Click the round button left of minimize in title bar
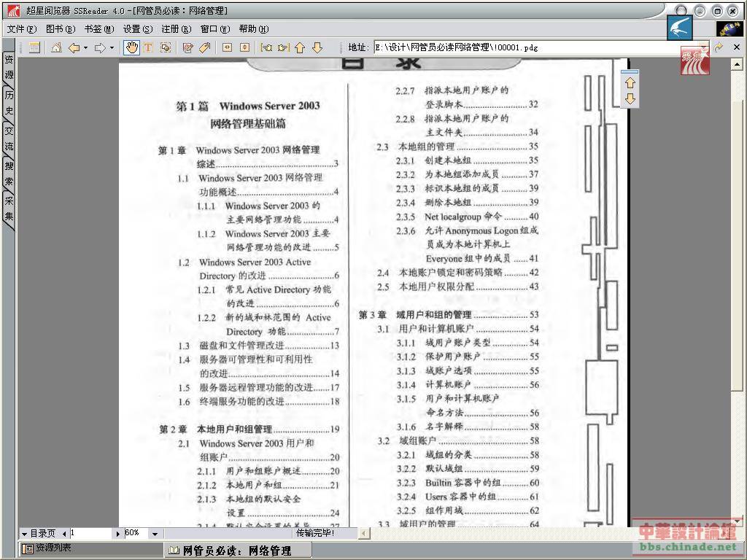This screenshot has height=560, width=747. click(x=681, y=10)
